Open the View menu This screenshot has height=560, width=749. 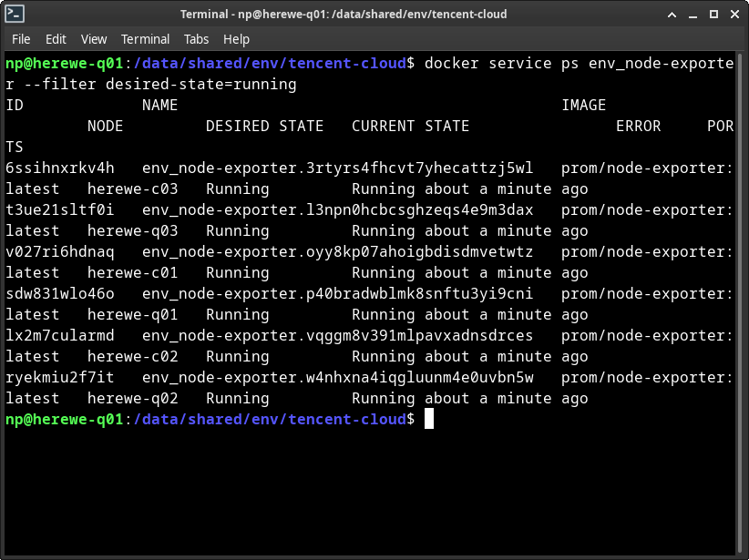pos(94,39)
